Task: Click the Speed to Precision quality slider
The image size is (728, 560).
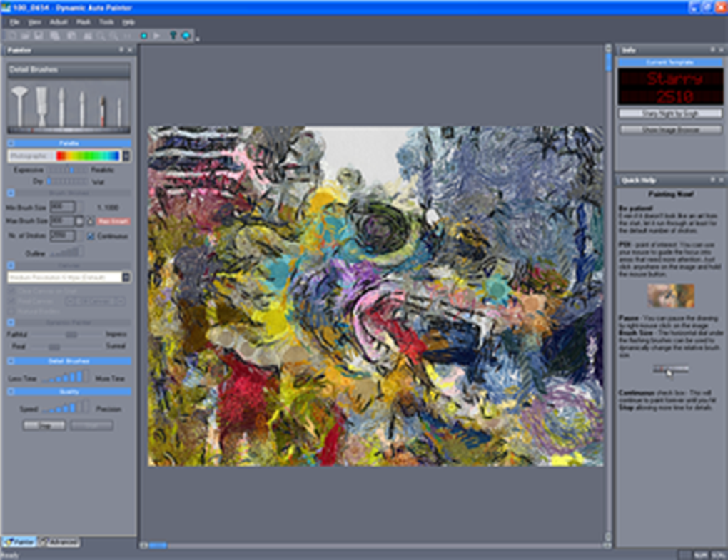Action: point(60,408)
